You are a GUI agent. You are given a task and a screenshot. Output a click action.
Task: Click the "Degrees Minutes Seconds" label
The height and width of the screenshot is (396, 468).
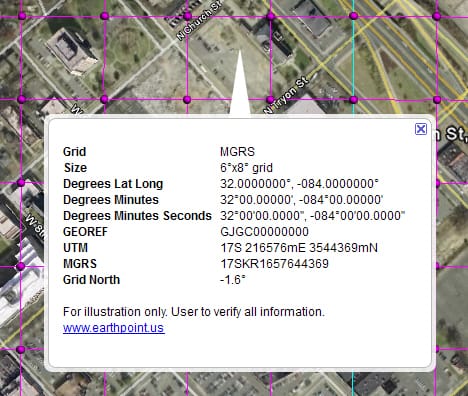[x=137, y=216]
